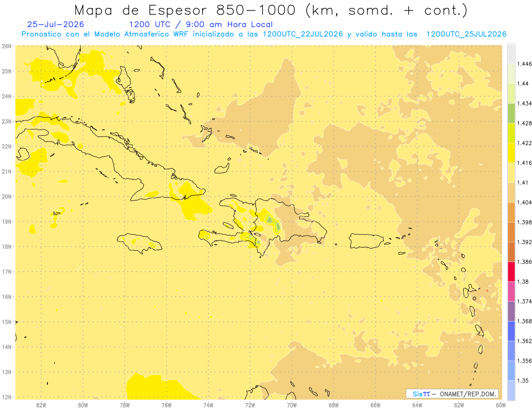The height and width of the screenshot is (411, 532).
Task: Pick the pink 1.374–1.38 legend color
Action: [511, 291]
